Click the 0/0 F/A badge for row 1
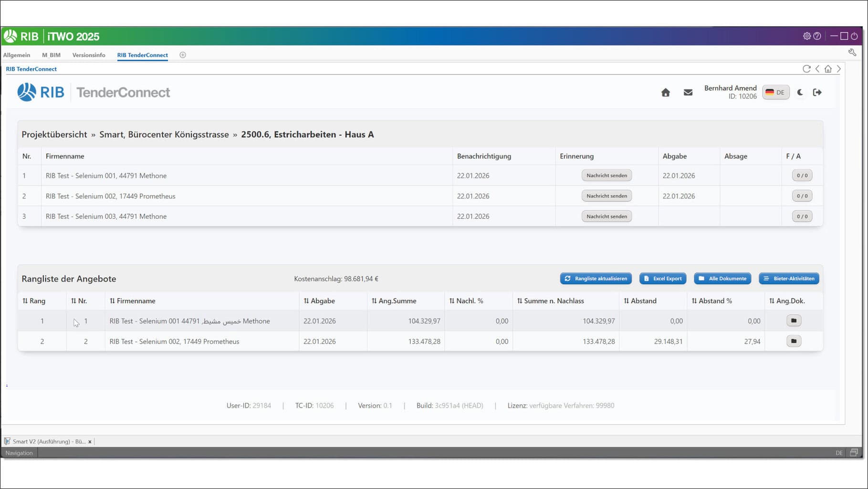 point(802,176)
